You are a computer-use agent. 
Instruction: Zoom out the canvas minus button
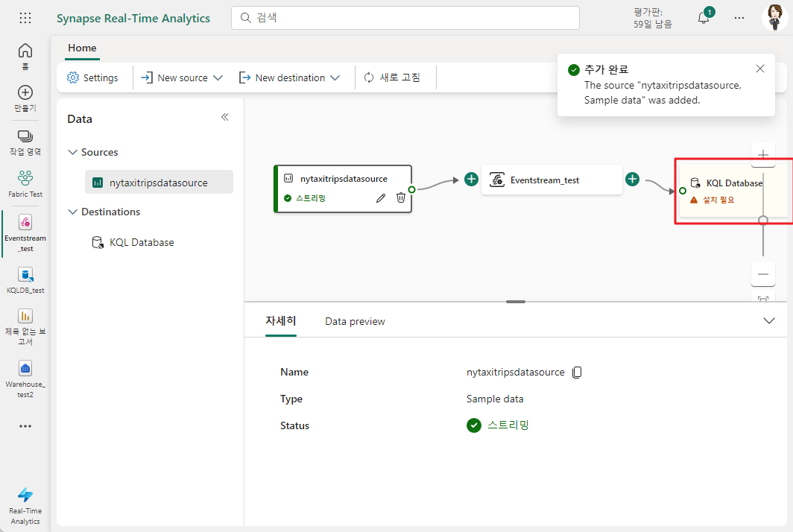point(763,274)
